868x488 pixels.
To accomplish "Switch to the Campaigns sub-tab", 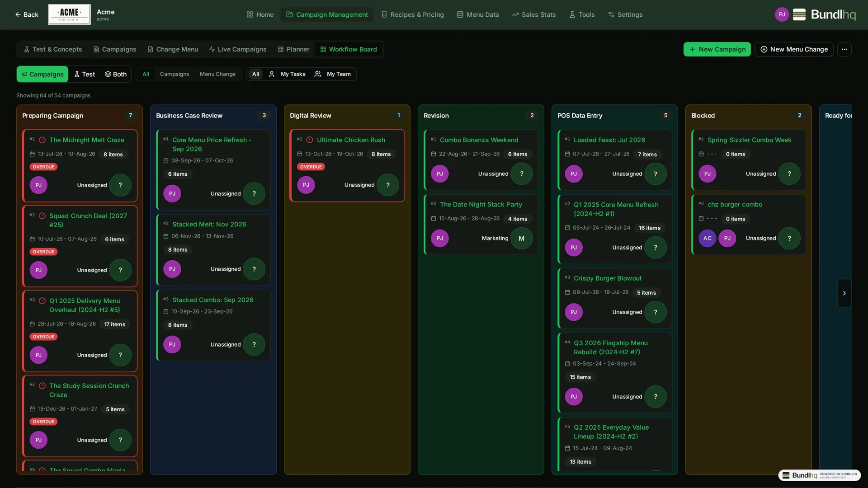I will pos(115,49).
